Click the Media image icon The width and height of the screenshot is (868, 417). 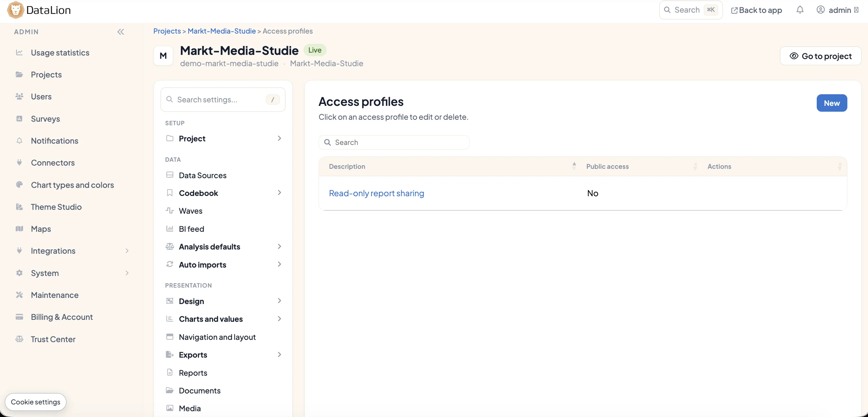pyautogui.click(x=170, y=408)
